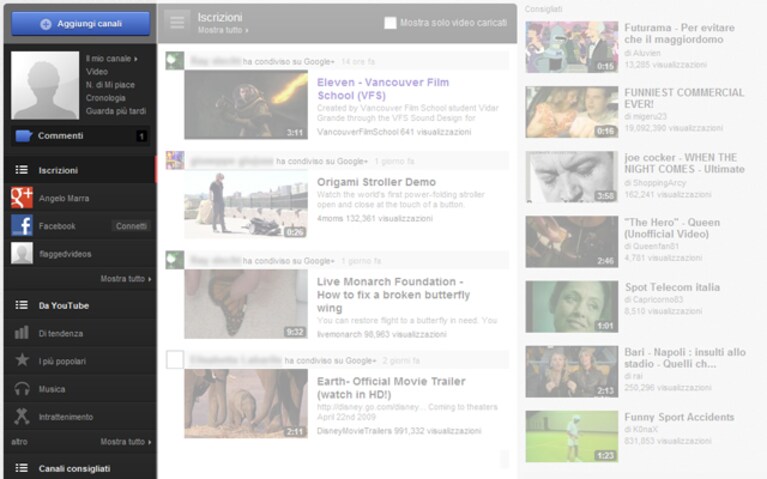Click the Facebook icon in sidebar
767x479 pixels.
click(22, 226)
